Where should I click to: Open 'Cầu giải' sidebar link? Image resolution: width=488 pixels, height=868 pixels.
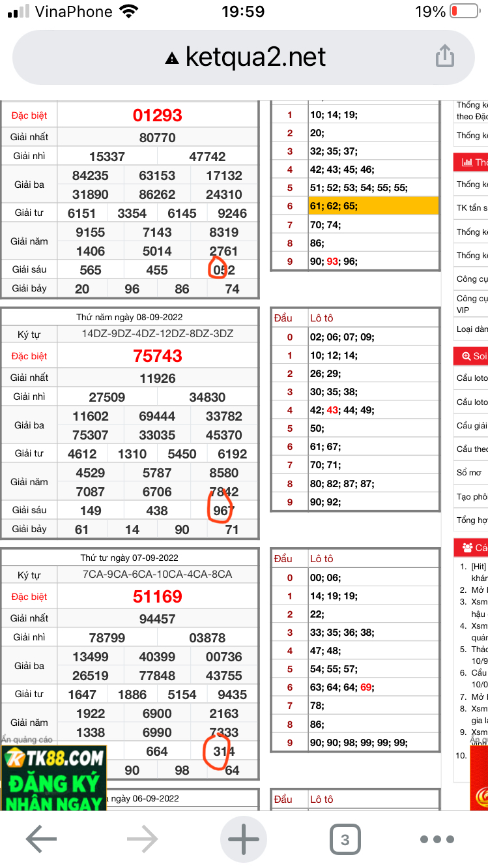(x=472, y=425)
